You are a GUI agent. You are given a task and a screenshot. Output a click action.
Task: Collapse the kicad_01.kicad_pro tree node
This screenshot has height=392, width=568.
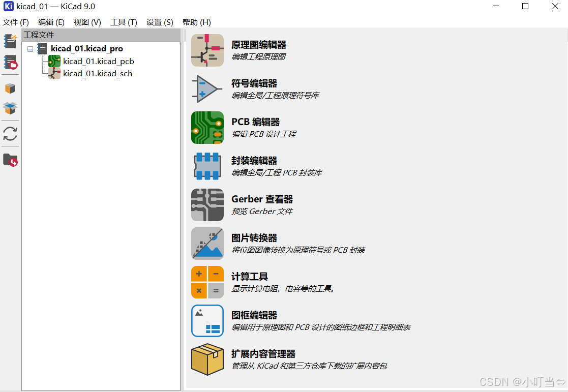click(x=30, y=49)
